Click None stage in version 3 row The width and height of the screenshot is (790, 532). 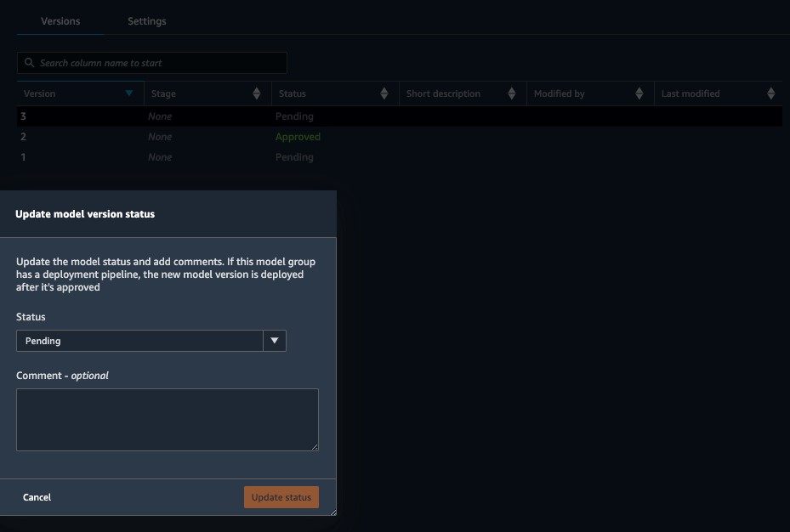[160, 116]
